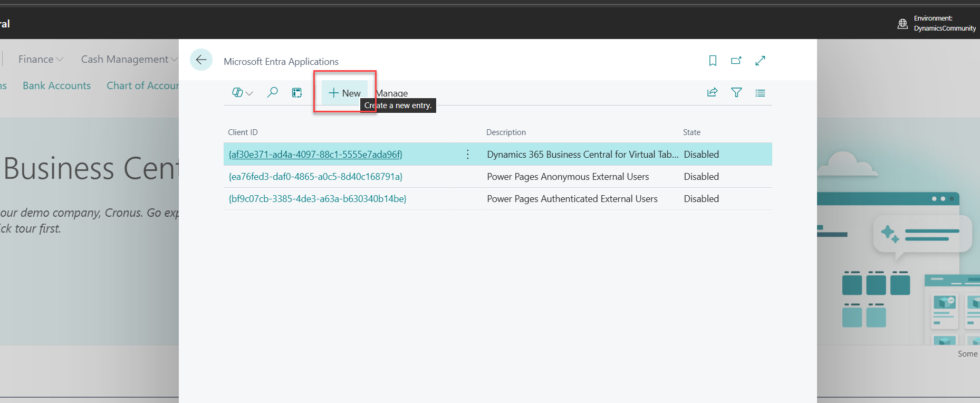The image size is (980, 403).
Task: Select Power Pages Authenticated External Users cell
Action: coord(572,199)
